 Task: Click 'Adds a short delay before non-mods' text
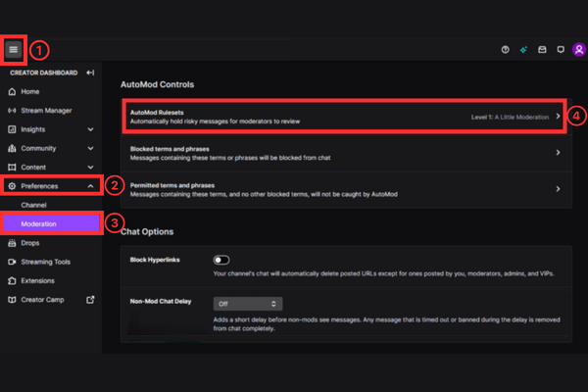(x=387, y=324)
